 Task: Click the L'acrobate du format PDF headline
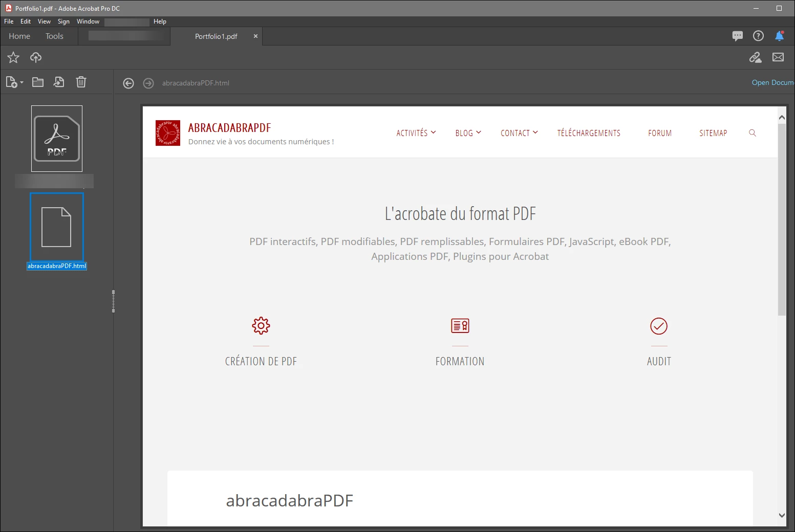click(460, 213)
